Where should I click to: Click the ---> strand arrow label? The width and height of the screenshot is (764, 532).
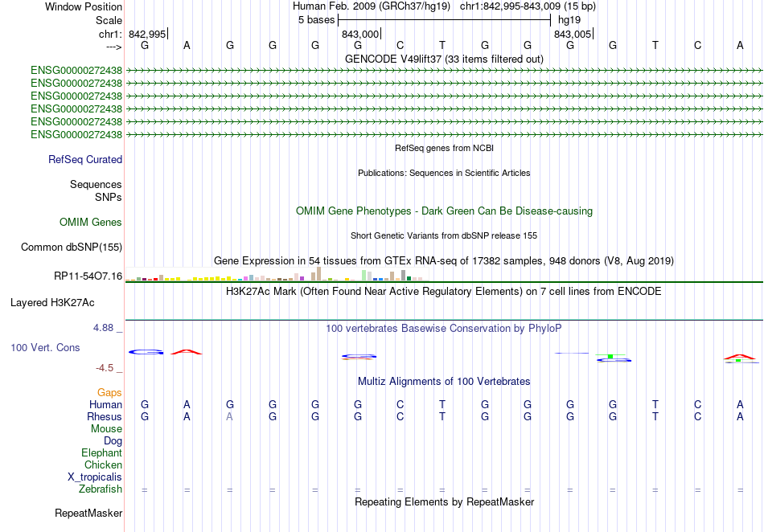(x=113, y=47)
